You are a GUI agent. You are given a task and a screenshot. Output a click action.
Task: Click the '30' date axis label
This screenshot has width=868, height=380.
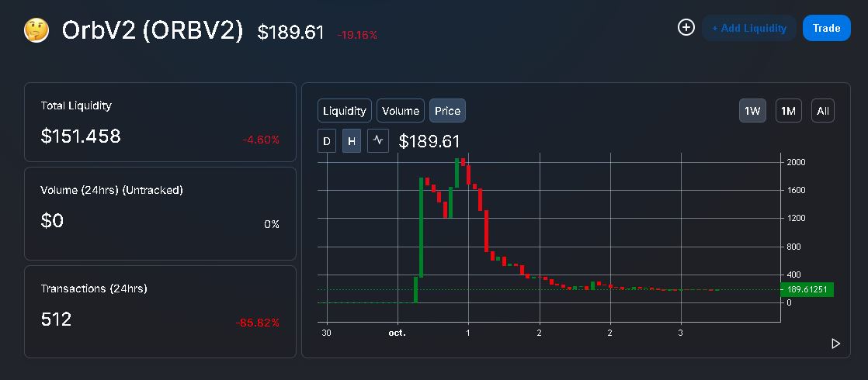[327, 333]
